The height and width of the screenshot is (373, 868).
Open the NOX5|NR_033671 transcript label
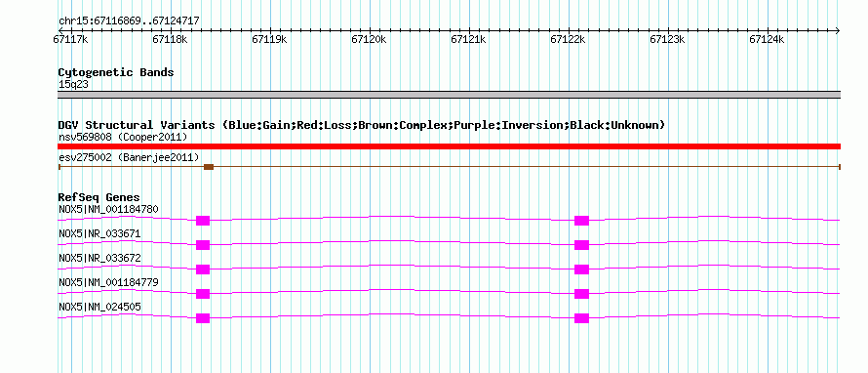point(99,234)
